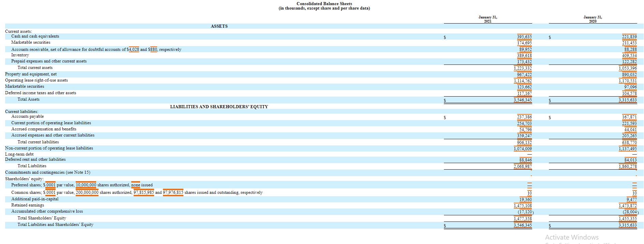Click the 2,068,987 Total Liabilities value

(523, 167)
